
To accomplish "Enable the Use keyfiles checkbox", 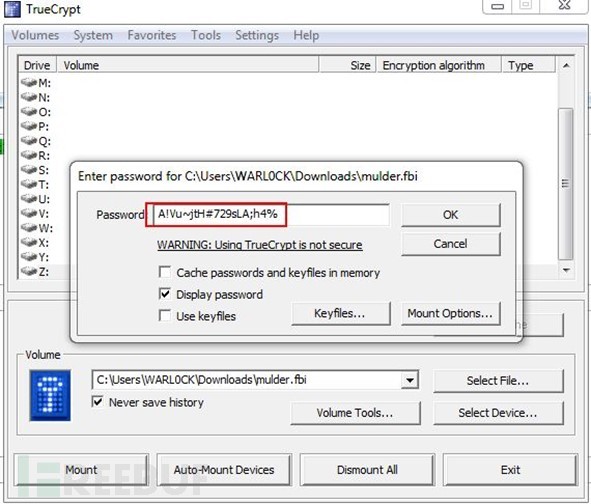I will 165,316.
